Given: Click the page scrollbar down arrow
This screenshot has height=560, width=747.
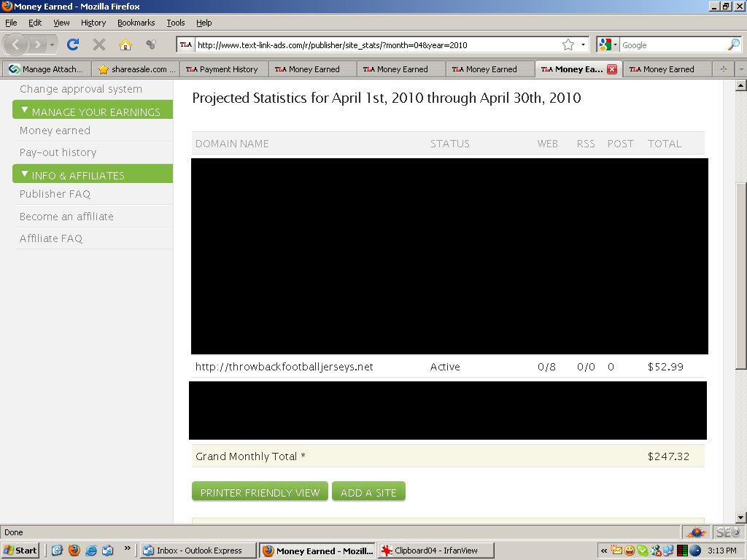Looking at the screenshot, I should (740, 518).
